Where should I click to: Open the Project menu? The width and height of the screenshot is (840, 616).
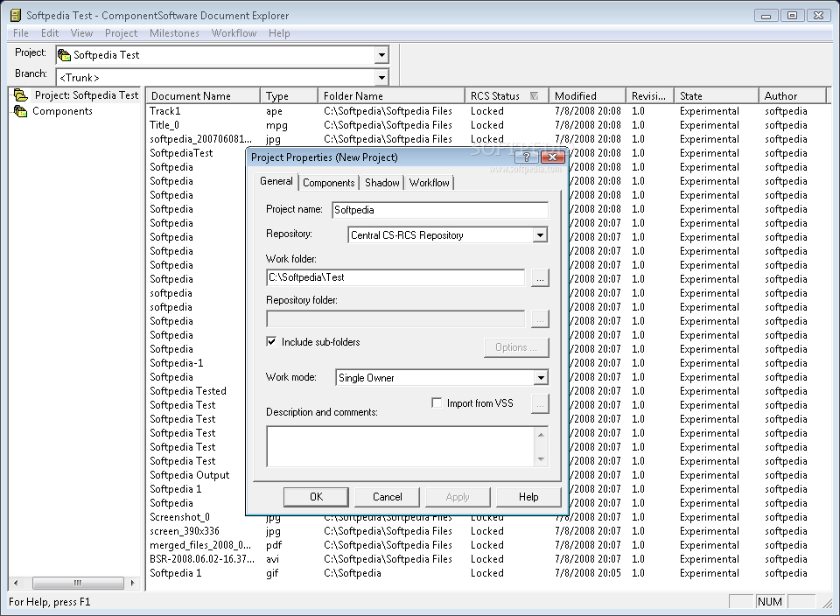pyautogui.click(x=121, y=33)
